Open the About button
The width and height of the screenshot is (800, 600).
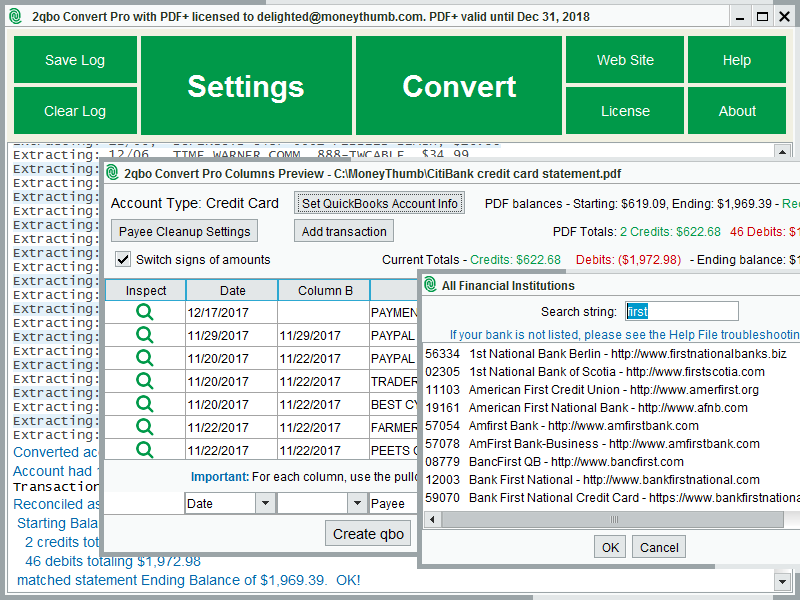[737, 111]
